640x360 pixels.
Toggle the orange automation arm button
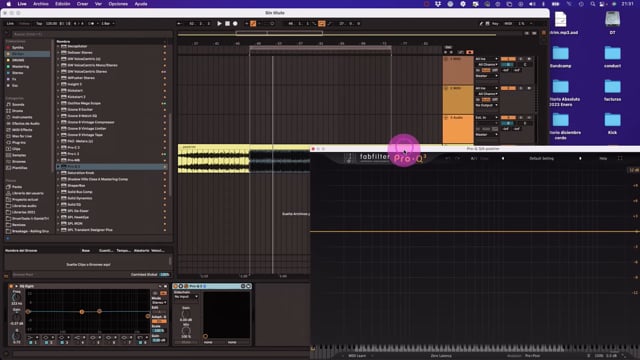coord(253,24)
